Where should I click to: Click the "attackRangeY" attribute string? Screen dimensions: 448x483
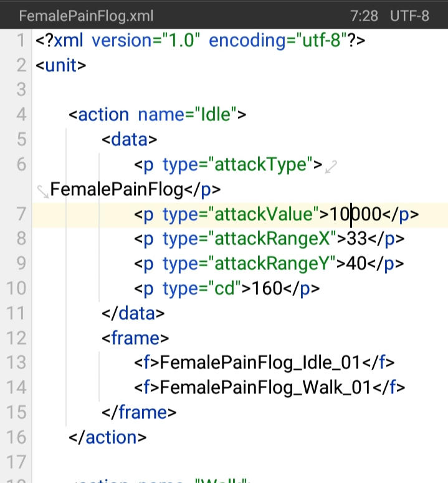click(x=272, y=264)
